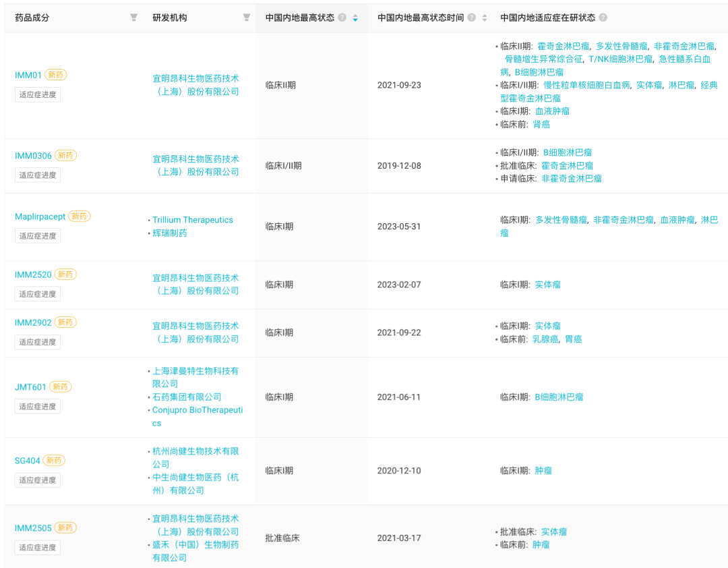Open 宜明昂科 organization link in IMM2505 row
This screenshot has width=728, height=568.
(195, 526)
